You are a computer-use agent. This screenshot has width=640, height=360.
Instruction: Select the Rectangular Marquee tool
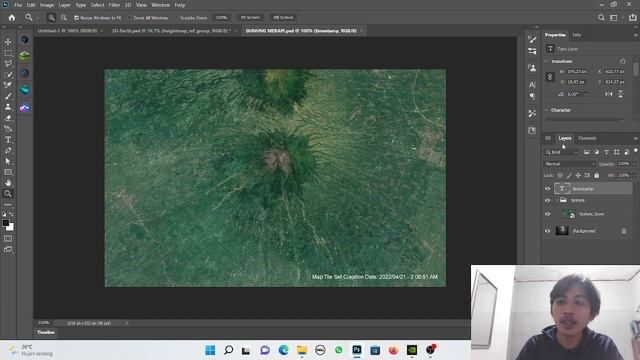click(x=8, y=53)
